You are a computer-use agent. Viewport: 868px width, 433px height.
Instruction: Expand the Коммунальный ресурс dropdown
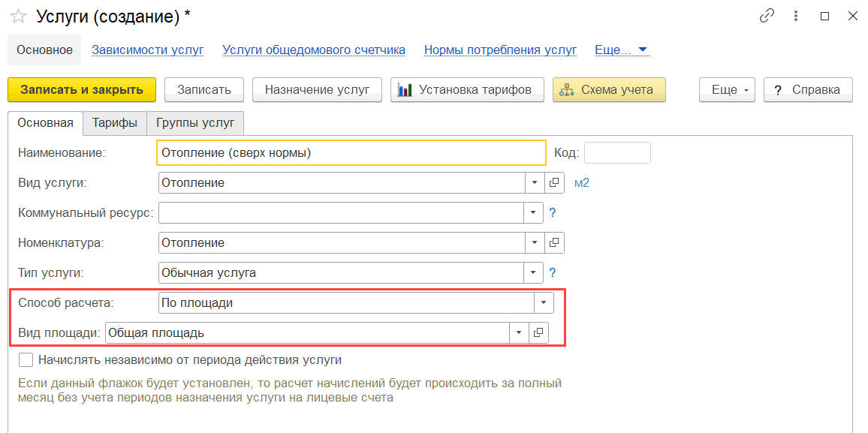pyautogui.click(x=534, y=212)
